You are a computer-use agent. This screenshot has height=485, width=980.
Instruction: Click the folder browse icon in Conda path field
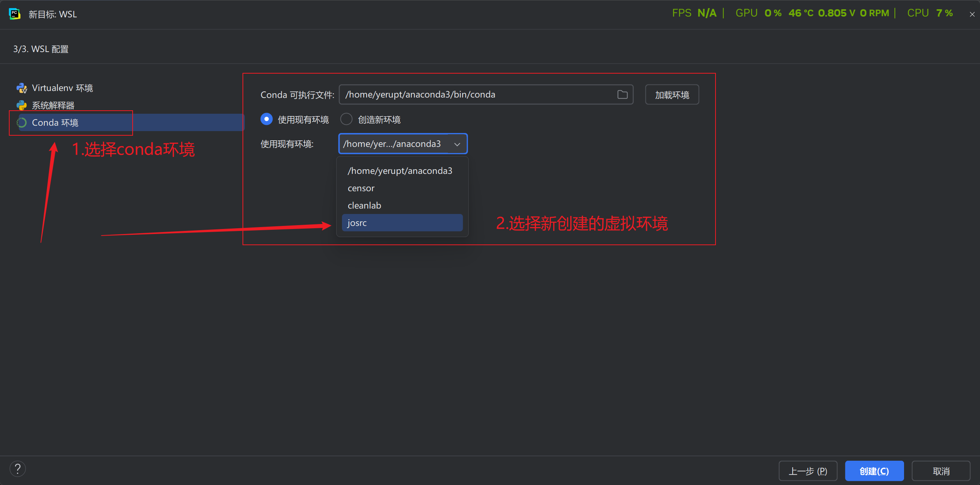[622, 94]
